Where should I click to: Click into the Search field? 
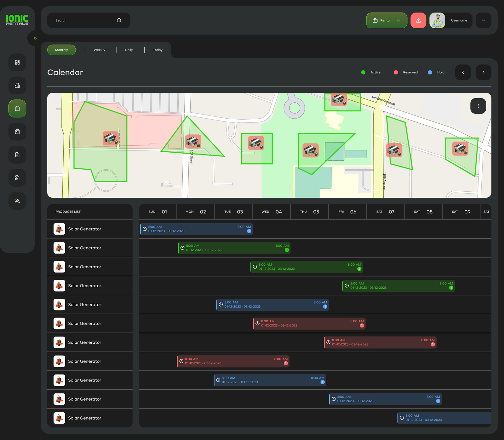(x=89, y=20)
